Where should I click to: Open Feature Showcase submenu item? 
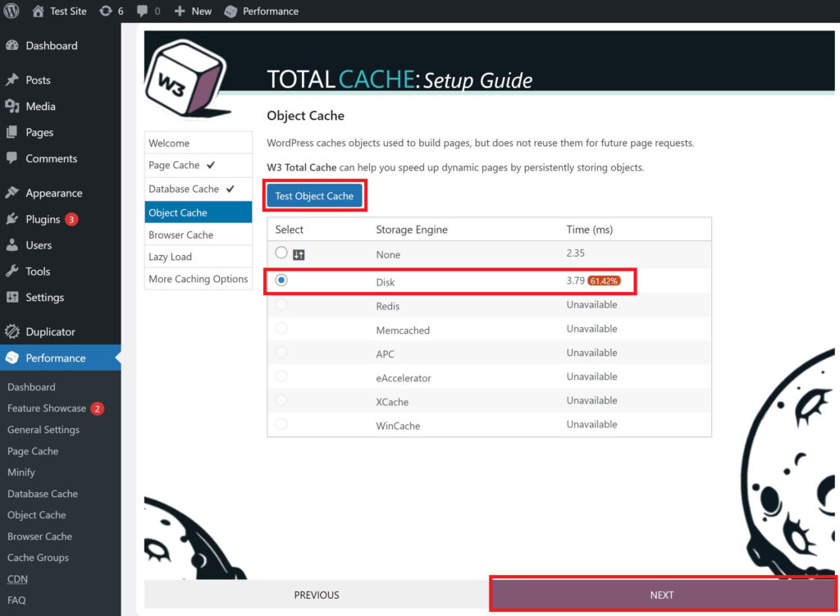47,408
